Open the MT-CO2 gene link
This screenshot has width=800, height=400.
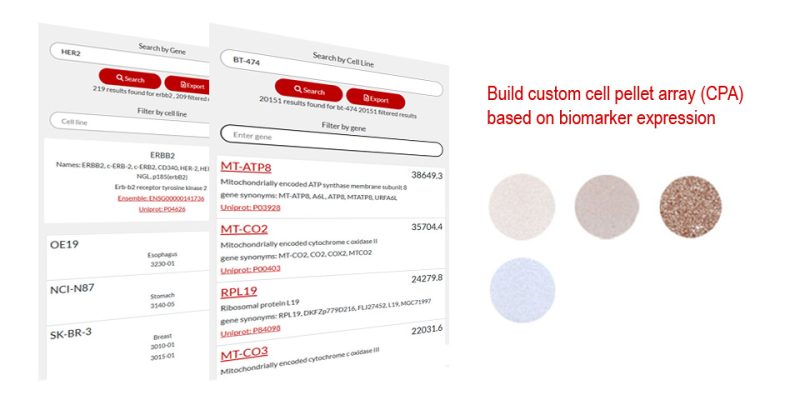coord(244,229)
